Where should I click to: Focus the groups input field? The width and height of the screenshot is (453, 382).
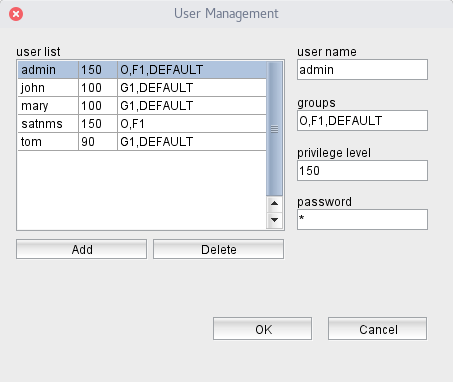pos(362,121)
